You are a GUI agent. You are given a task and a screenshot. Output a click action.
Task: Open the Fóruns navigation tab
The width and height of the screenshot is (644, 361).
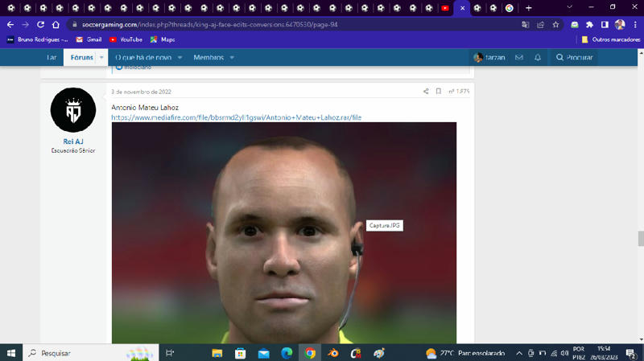point(82,57)
